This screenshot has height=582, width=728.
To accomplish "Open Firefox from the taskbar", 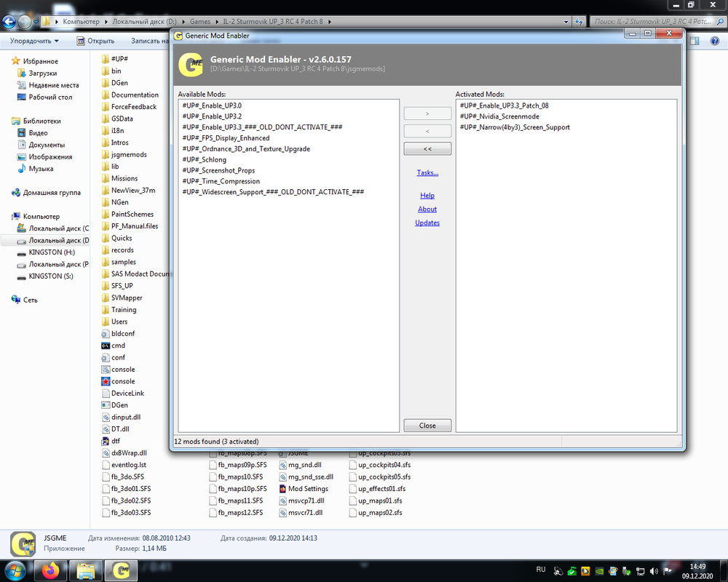I will (x=50, y=570).
